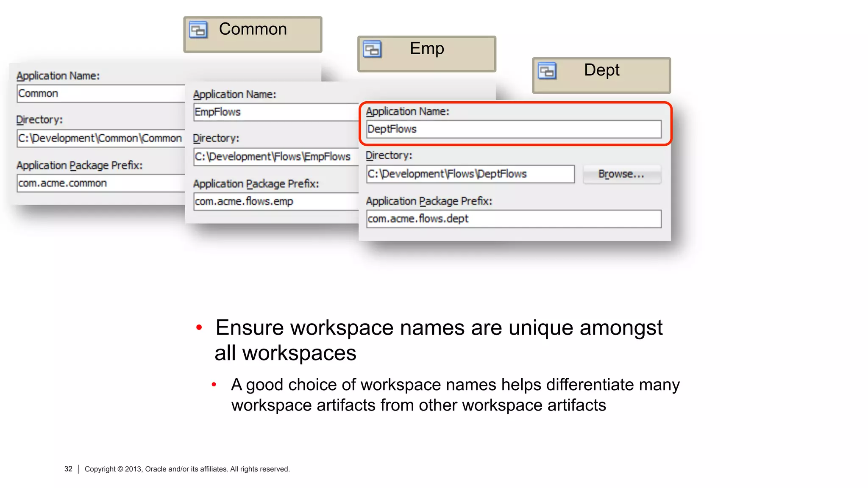
Task: Click the Browse... button
Action: 622,174
